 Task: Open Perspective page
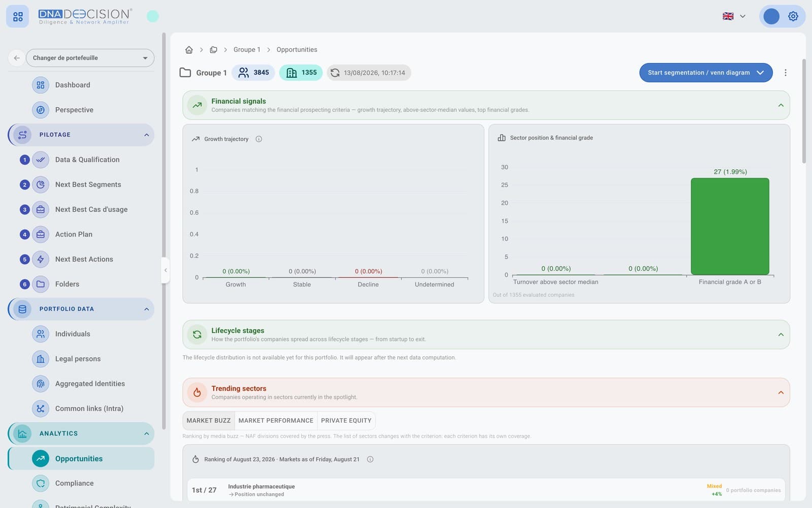tap(74, 110)
